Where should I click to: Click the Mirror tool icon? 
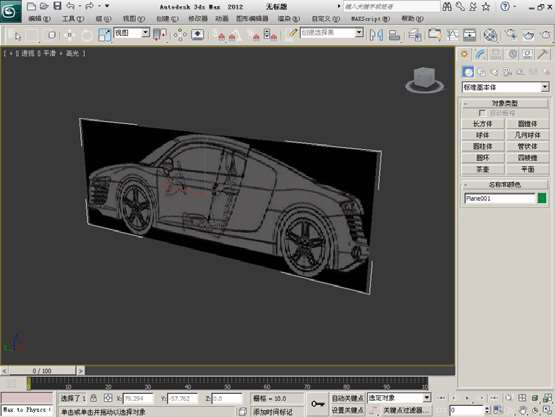point(376,35)
